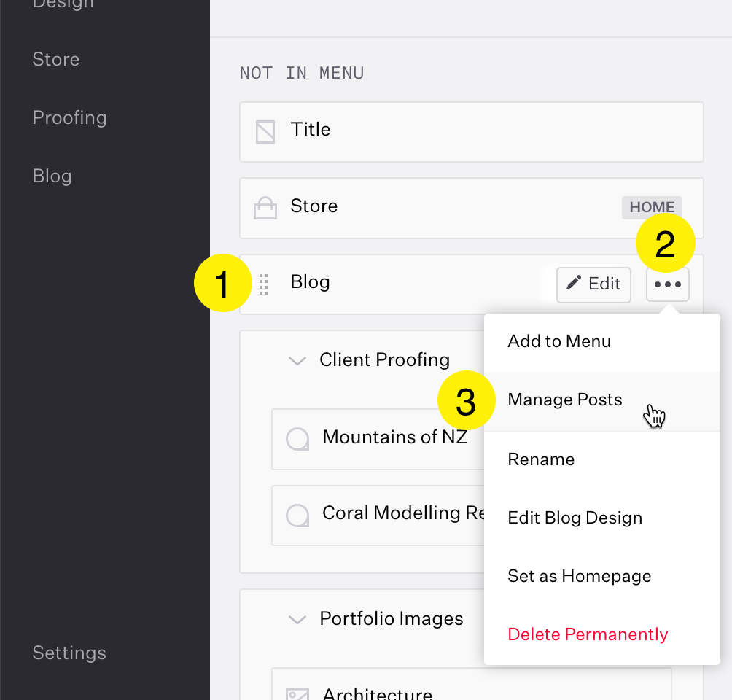Open Settings in the sidebar
732x700 pixels.
click(69, 653)
